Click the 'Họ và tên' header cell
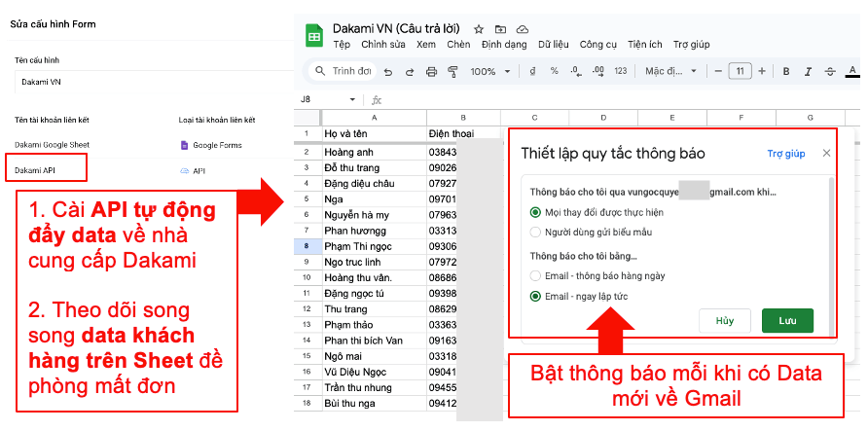 [x=375, y=134]
